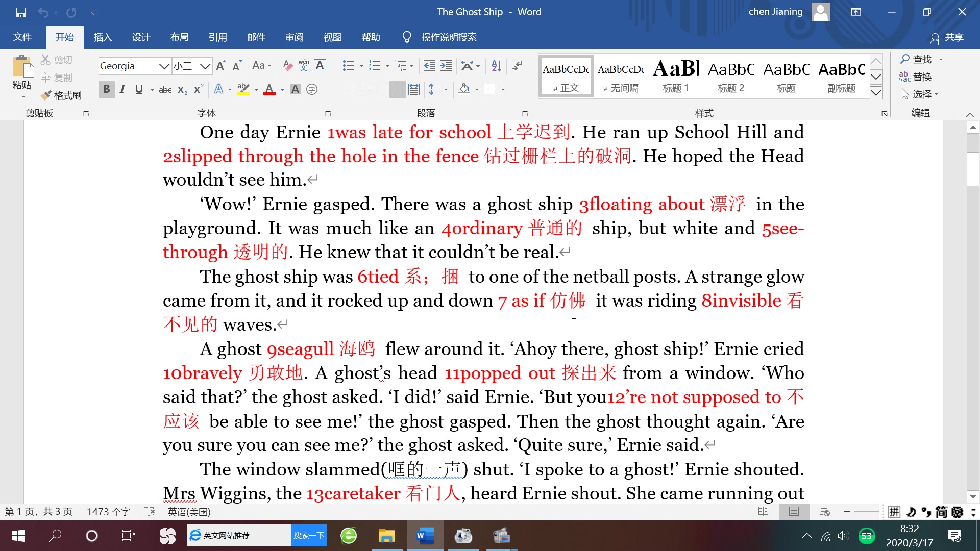Toggle subscript formatting
The height and width of the screenshot is (551, 980).
182,90
